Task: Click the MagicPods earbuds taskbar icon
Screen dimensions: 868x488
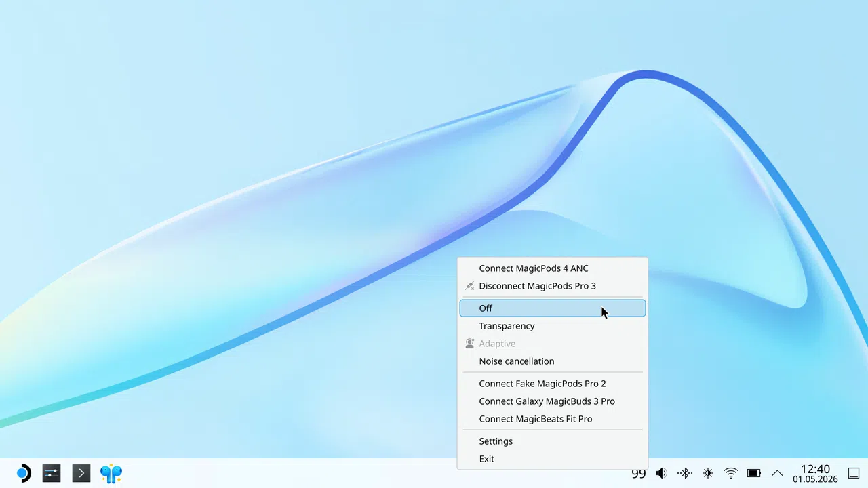Action: [111, 473]
